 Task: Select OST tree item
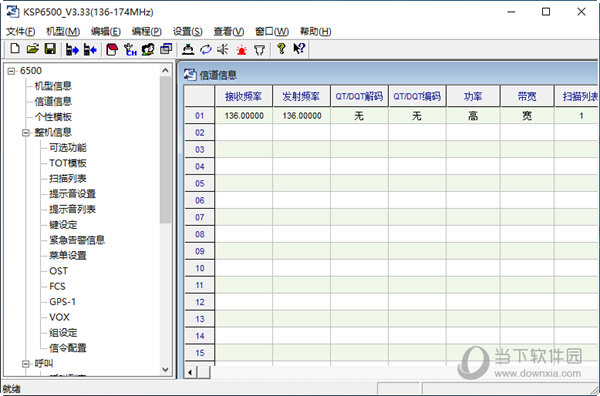click(x=59, y=271)
